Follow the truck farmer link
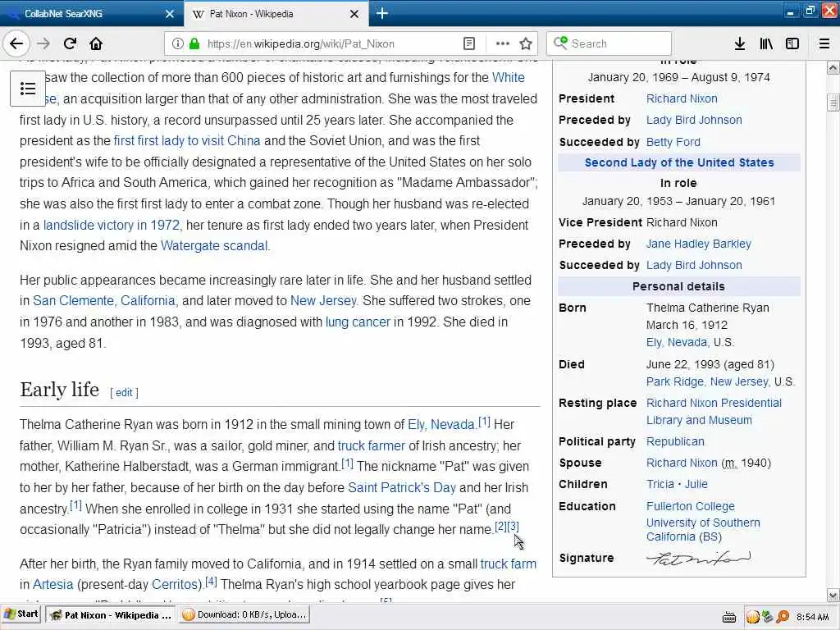 [x=372, y=445]
